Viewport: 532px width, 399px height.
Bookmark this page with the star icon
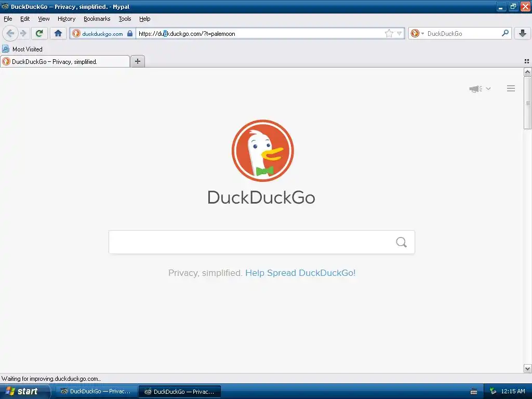(x=389, y=33)
